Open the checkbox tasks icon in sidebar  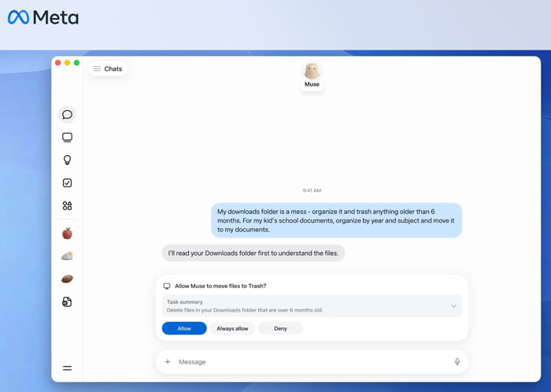click(67, 183)
